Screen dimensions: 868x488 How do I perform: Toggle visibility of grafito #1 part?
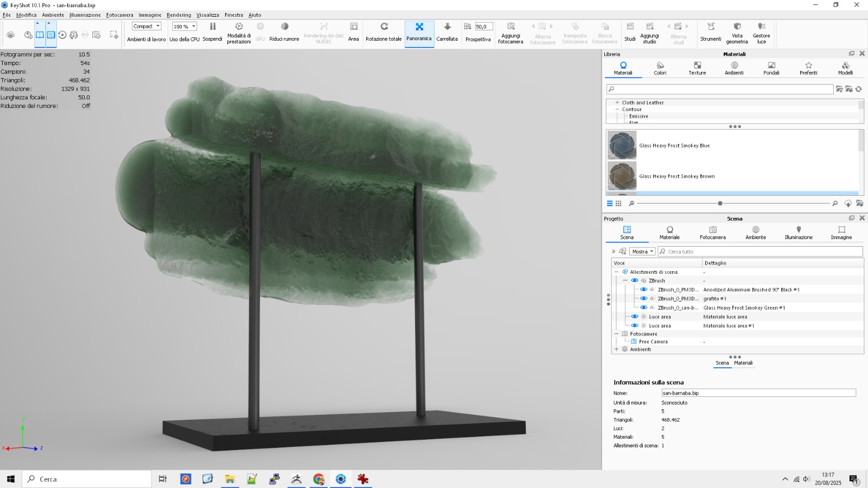pos(643,298)
